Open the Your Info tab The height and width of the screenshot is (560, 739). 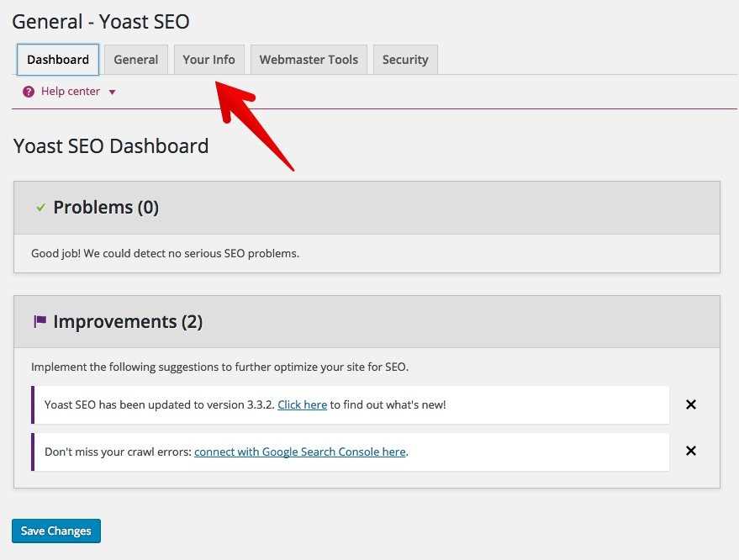209,59
